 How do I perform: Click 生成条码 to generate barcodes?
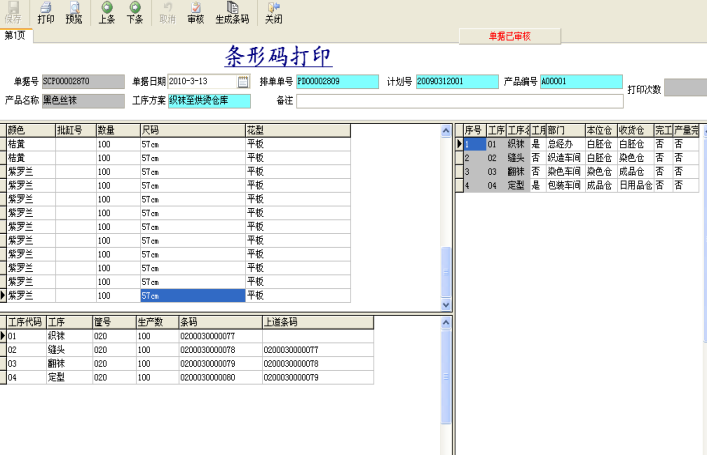tap(232, 13)
